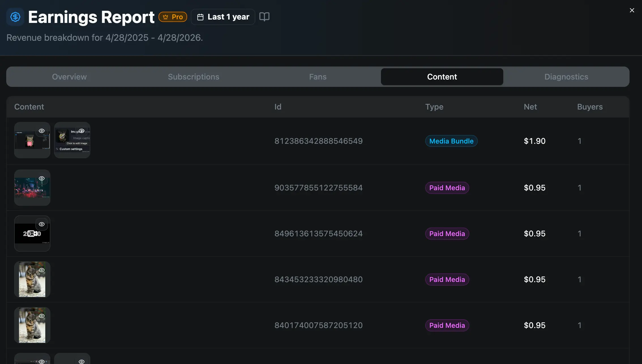This screenshot has width=642, height=364.
Task: Toggle eye on first Media Bundle thumbnail
Action: 42,131
